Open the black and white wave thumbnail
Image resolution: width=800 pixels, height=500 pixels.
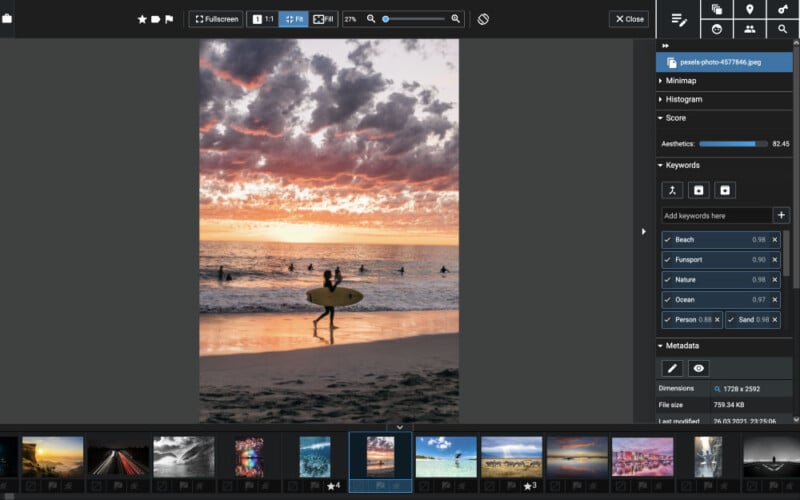[184, 457]
